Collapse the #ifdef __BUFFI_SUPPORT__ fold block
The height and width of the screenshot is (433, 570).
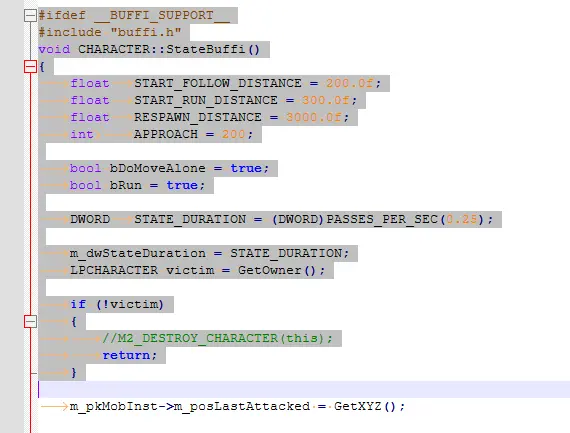click(x=30, y=15)
